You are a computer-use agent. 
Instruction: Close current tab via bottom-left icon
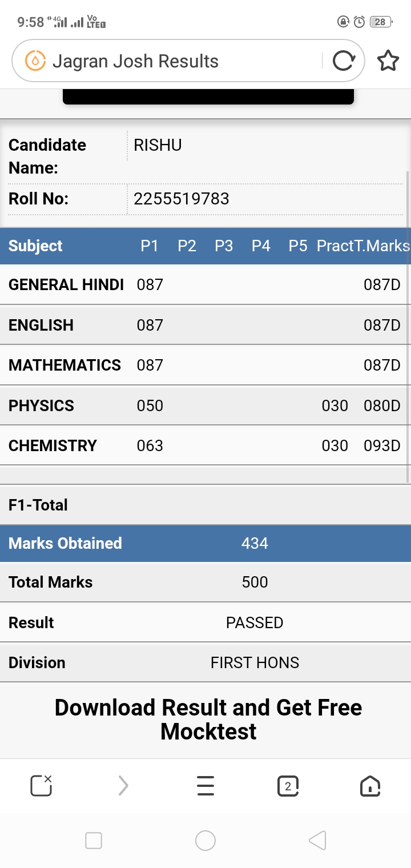(x=41, y=786)
